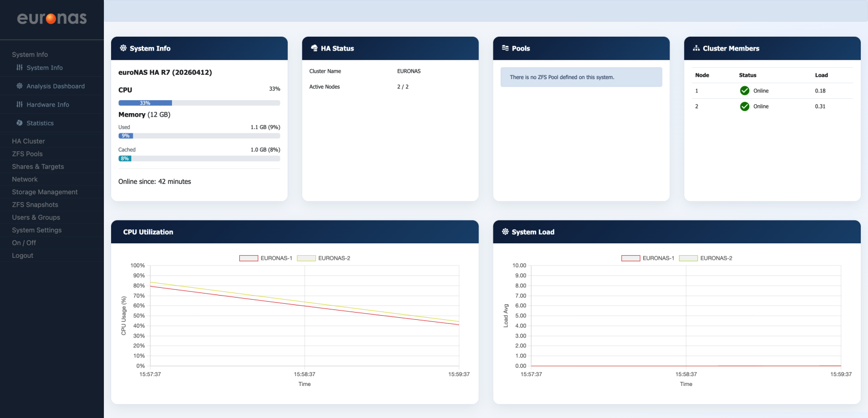This screenshot has width=868, height=418.
Task: Toggle EURONAS-2 series in System Load legend
Action: (706, 258)
